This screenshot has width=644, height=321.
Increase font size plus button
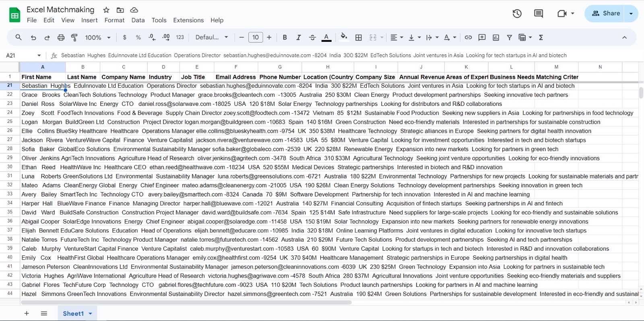[269, 37]
